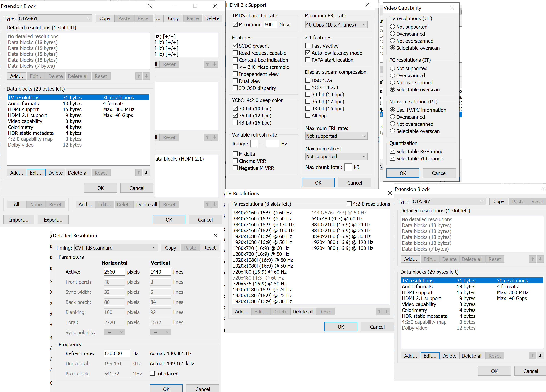Image resolution: width=546 pixels, height=392 pixels.
Task: Select 3840x2160 @ 120 Hz resolution entry
Action: coord(263,224)
